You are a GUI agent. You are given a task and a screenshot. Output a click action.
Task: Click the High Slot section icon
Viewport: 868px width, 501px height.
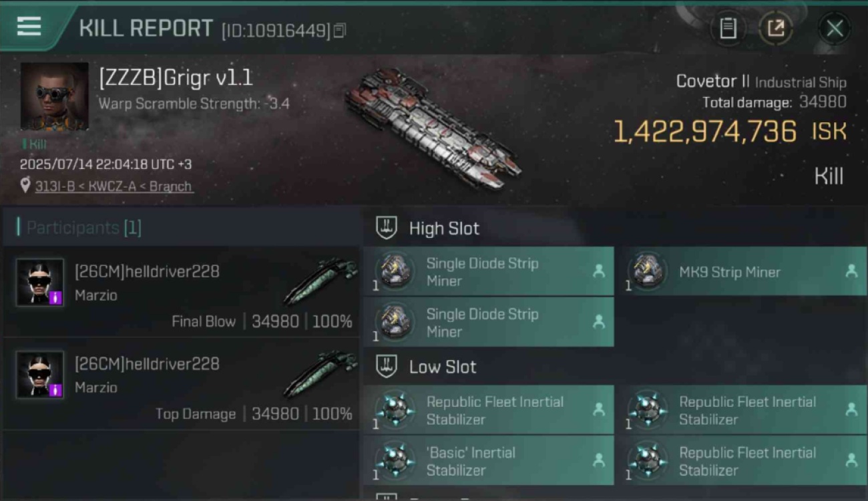point(387,228)
